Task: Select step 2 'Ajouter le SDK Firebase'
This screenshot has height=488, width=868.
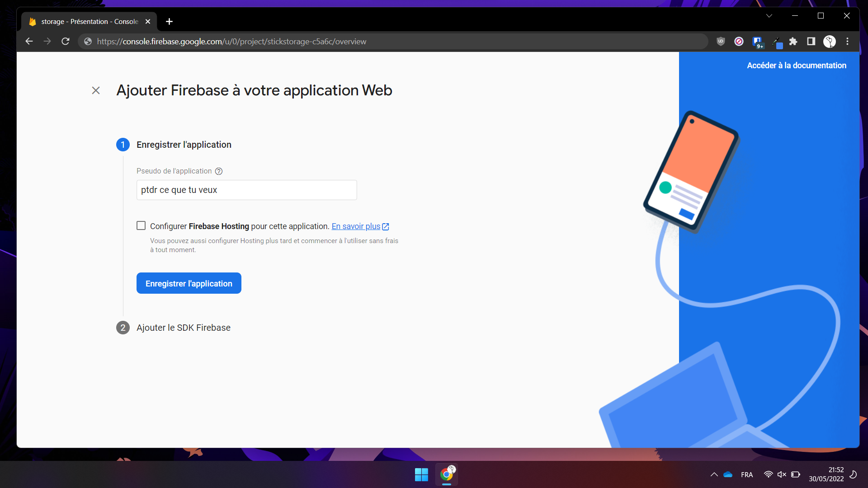Action: tap(183, 328)
